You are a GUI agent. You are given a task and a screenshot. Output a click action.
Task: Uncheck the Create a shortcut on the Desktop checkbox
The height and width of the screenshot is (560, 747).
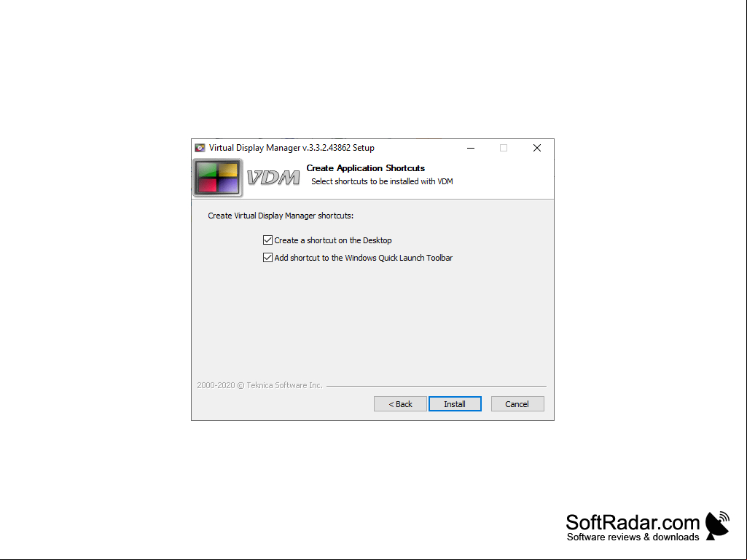click(267, 240)
